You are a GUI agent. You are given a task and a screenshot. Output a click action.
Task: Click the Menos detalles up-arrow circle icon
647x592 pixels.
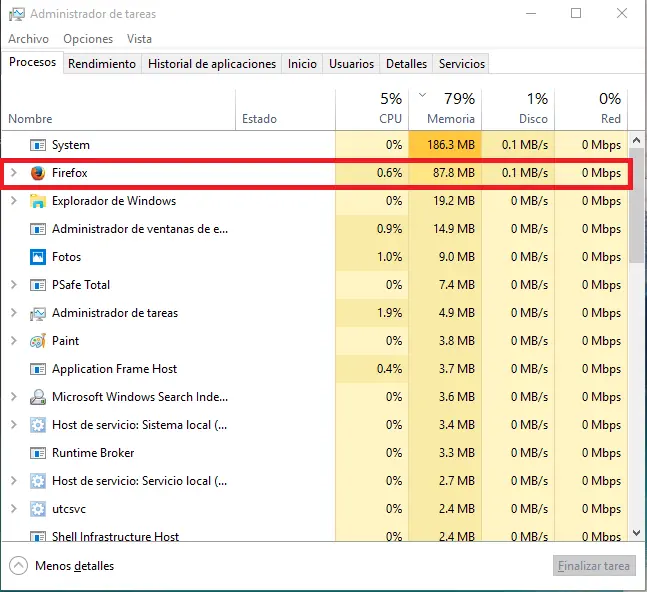tap(19, 566)
